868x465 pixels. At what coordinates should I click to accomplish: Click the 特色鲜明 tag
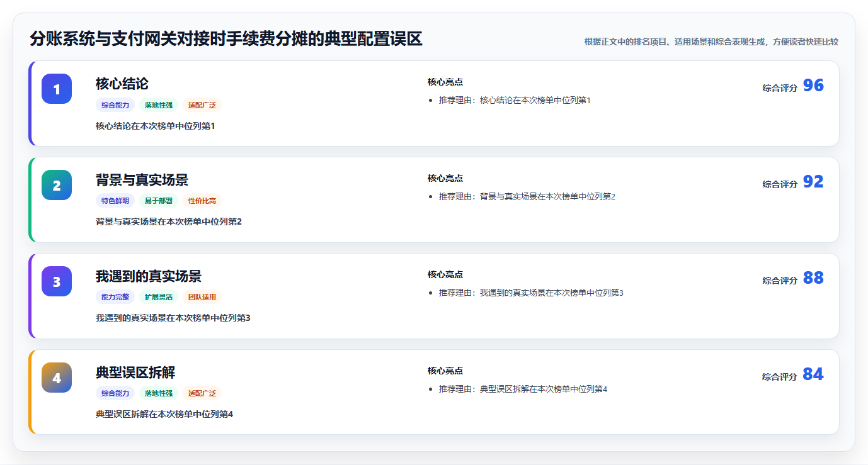point(115,201)
